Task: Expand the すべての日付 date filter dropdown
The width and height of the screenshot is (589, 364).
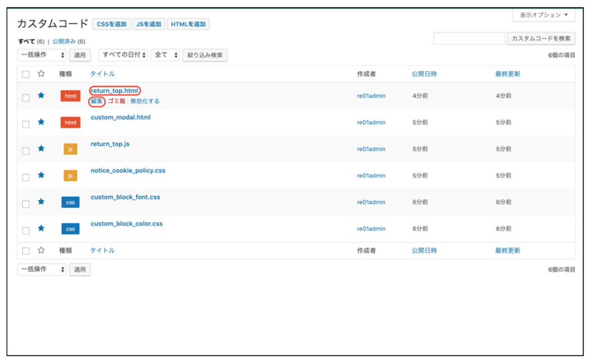Action: point(123,55)
